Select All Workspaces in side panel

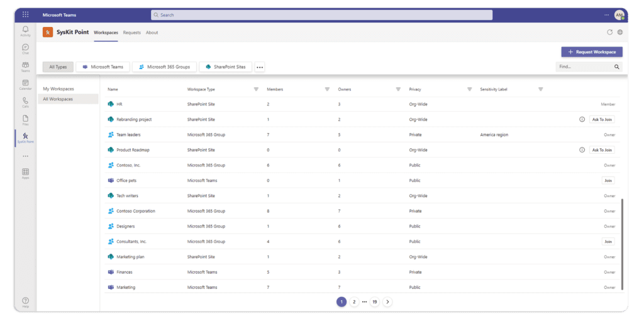(x=68, y=99)
